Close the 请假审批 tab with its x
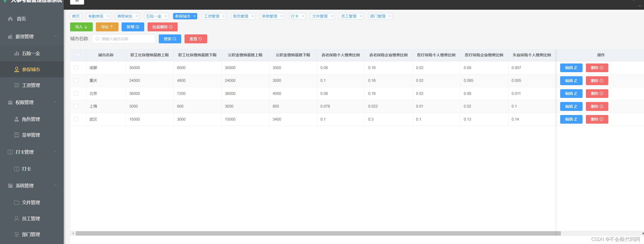Viewport: 644px width, 244px height. click(x=137, y=16)
